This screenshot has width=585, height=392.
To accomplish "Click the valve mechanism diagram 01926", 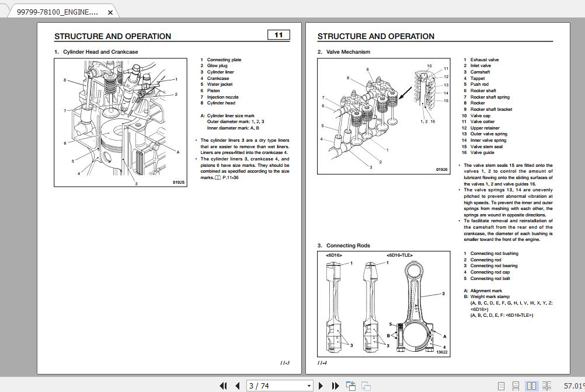I will pos(384,116).
